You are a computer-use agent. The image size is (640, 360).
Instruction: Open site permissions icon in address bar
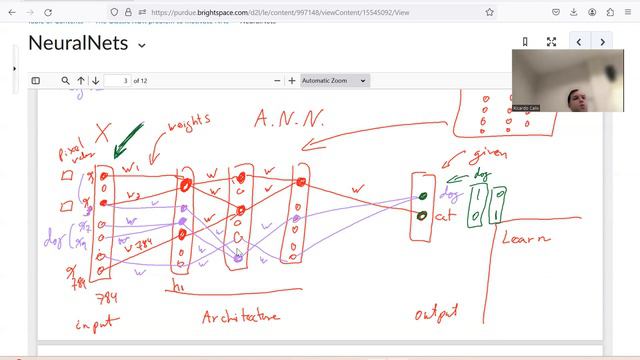click(142, 12)
